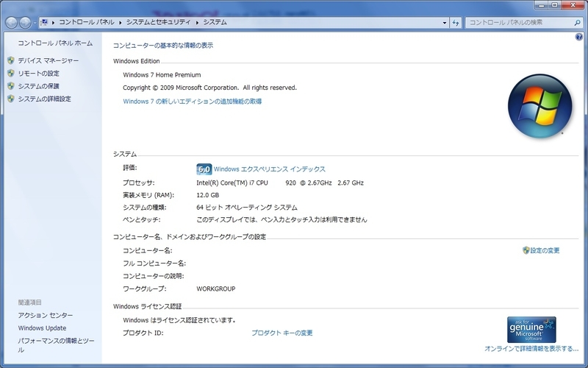Viewport: 588px width, 368px height.
Task: Click コンピューターの基本的な情報の表示 heading
Action: 163,46
